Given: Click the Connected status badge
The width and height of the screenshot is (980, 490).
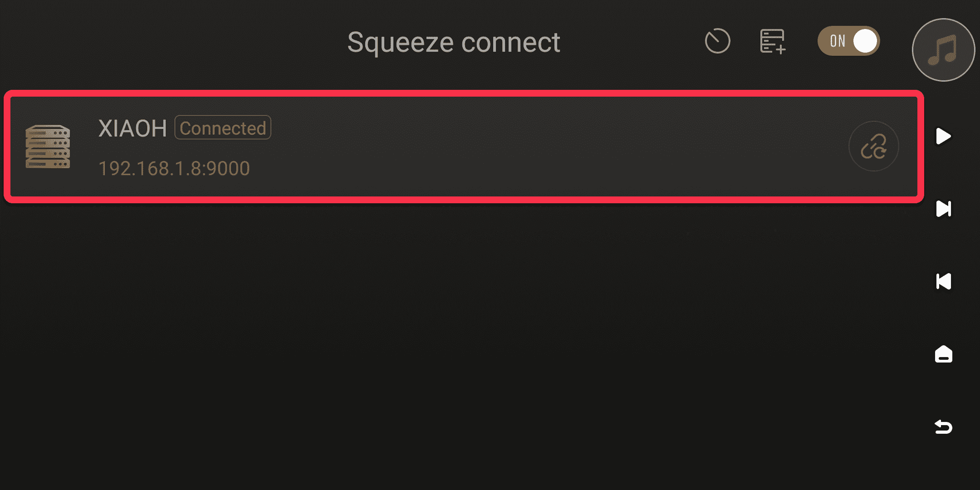Looking at the screenshot, I should click(223, 128).
